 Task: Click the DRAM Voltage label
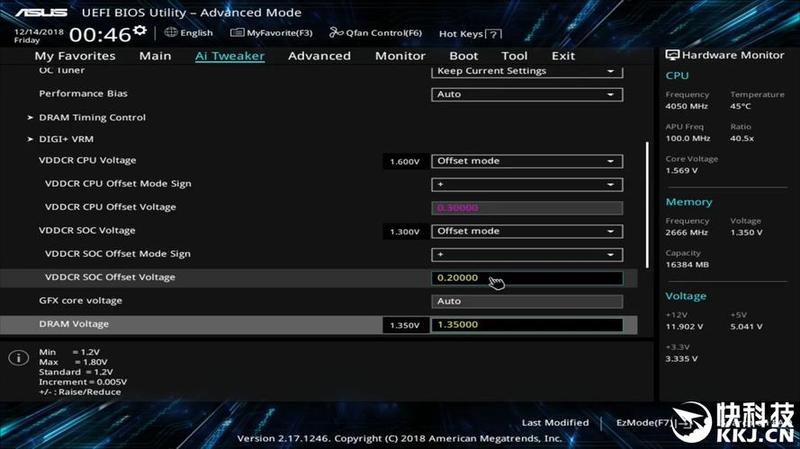point(74,324)
